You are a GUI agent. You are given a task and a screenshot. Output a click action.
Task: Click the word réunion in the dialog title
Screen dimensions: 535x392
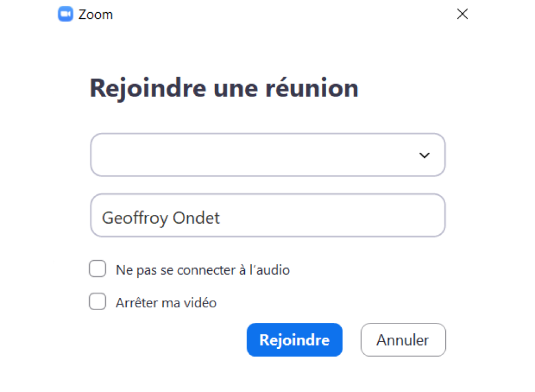tap(312, 88)
